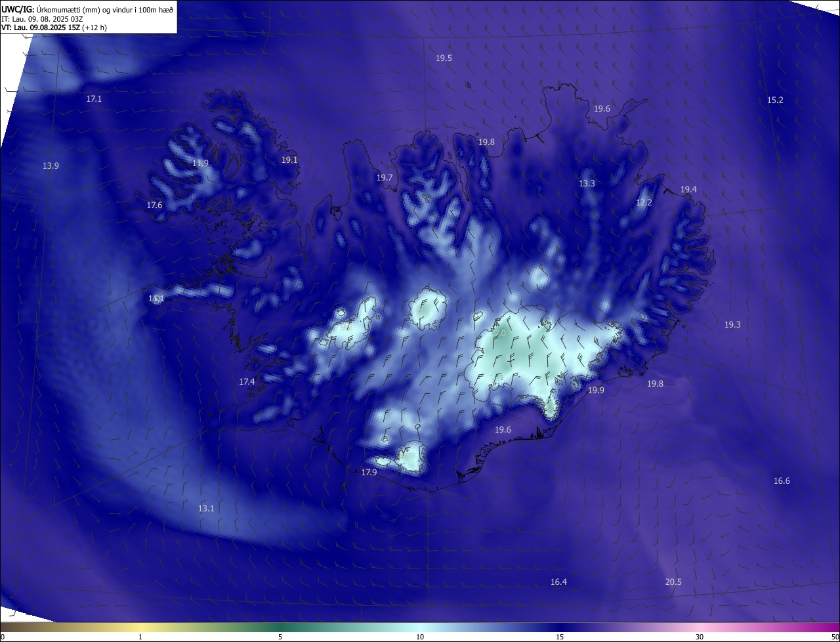
Task: Click the 11.9 value over the Westfjords
Action: click(x=201, y=163)
